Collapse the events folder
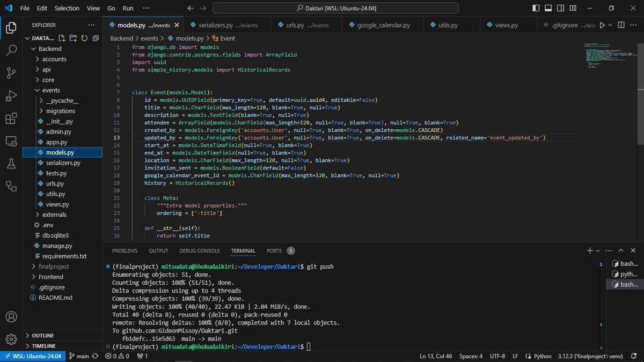This screenshot has width=644, height=362. [37, 90]
